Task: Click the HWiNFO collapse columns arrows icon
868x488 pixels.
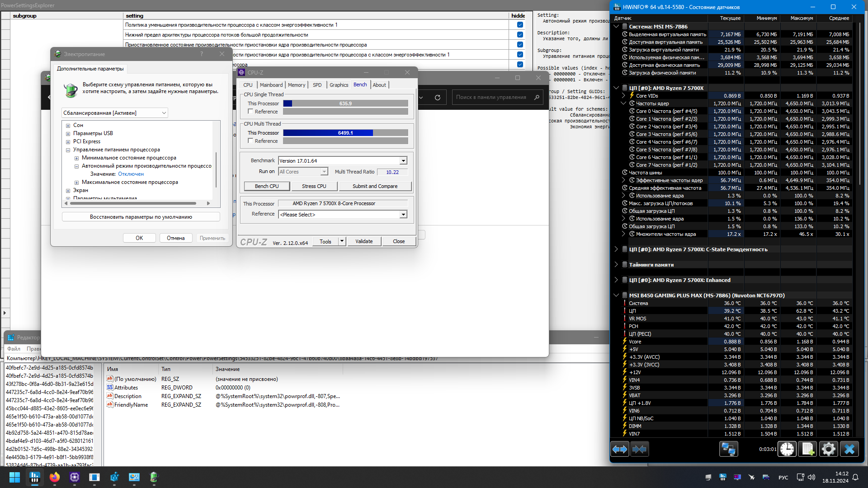Action: pyautogui.click(x=639, y=449)
